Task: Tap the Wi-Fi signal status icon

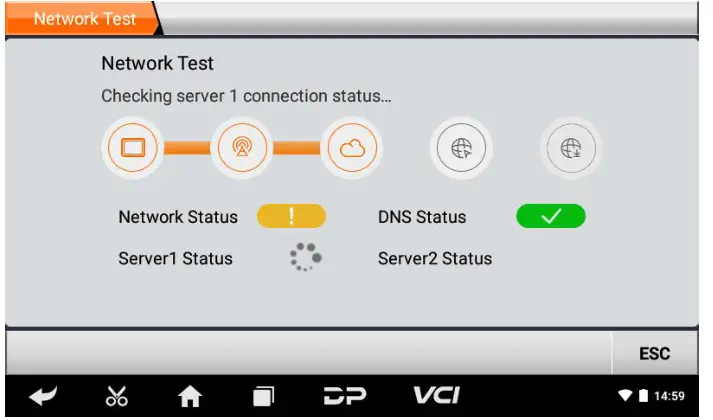Action: pos(625,395)
